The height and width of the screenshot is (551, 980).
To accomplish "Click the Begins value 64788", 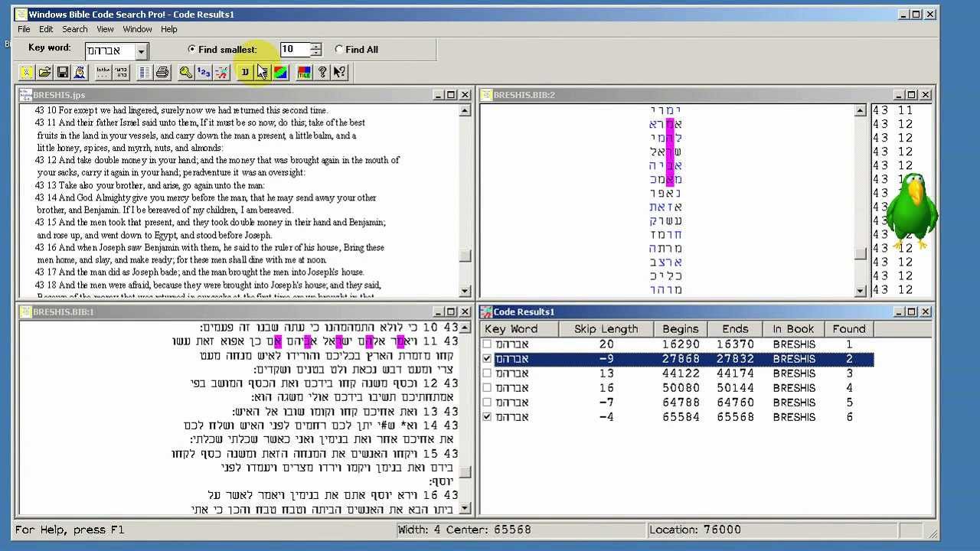I will [680, 403].
